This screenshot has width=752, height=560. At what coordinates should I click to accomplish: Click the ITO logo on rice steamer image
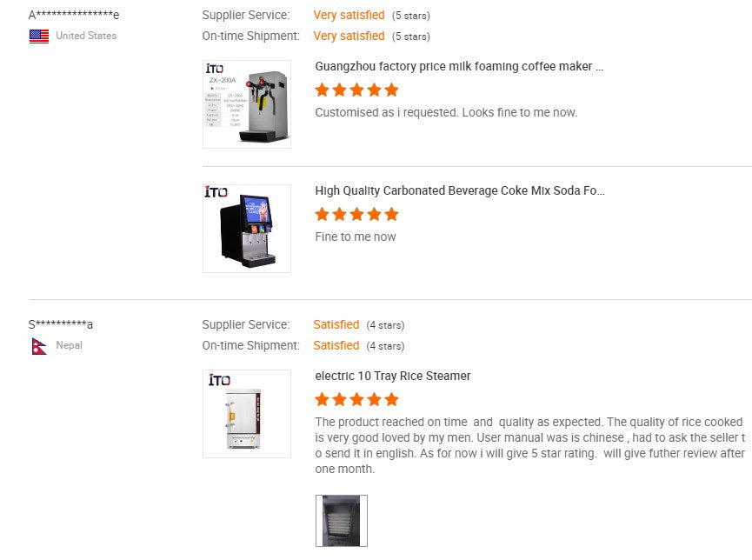[219, 380]
